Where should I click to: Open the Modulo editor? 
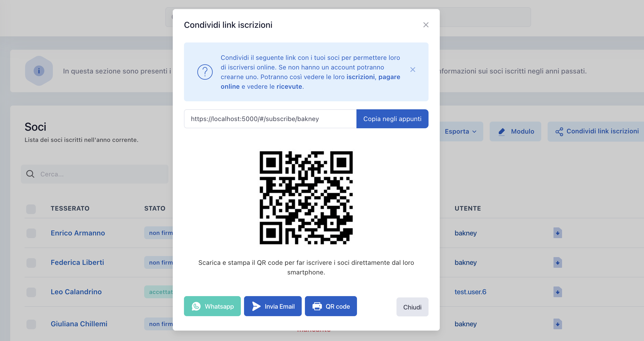515,131
